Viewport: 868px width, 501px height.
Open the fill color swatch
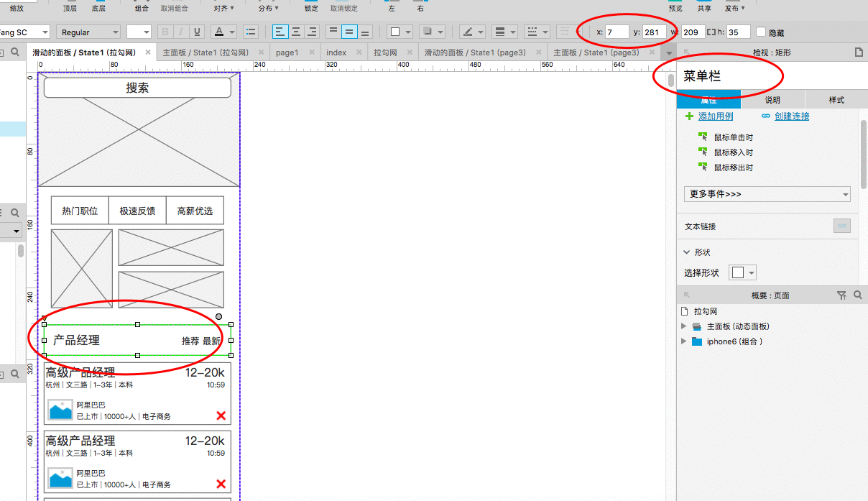click(400, 32)
